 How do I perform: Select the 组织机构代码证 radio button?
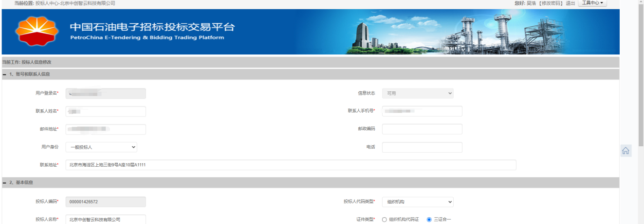(385, 220)
